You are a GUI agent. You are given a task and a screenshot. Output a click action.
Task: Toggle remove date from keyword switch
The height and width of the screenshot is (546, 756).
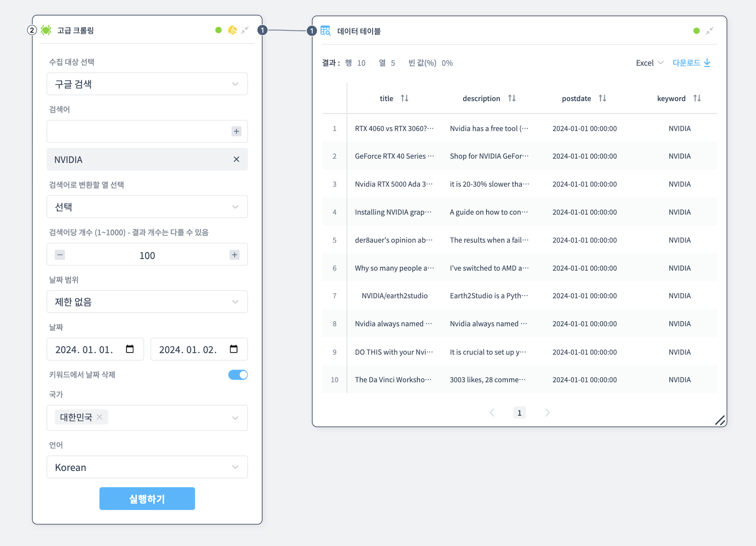coord(238,374)
